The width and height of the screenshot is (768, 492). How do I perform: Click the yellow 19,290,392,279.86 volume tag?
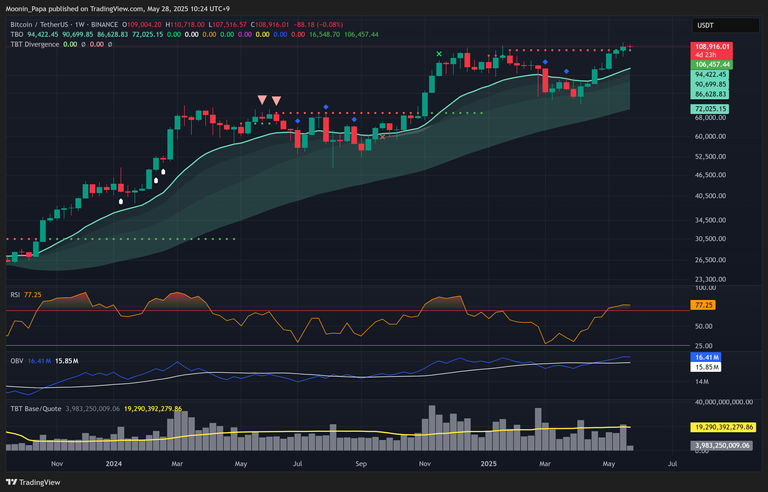tap(726, 427)
